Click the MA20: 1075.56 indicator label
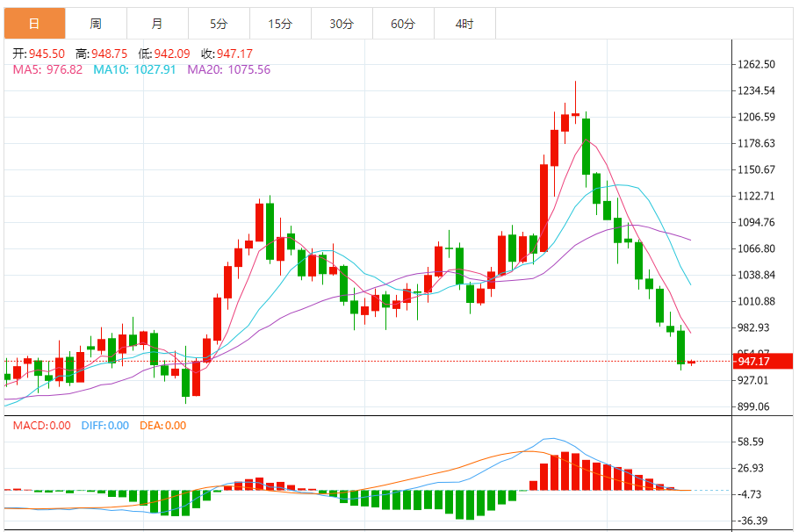The height and width of the screenshot is (532, 799). pos(229,69)
